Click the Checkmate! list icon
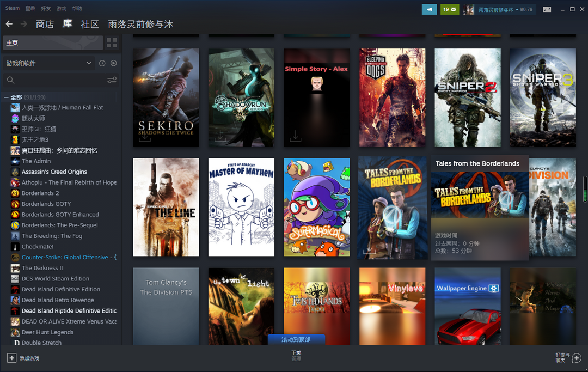This screenshot has width=588, height=372. click(x=15, y=247)
